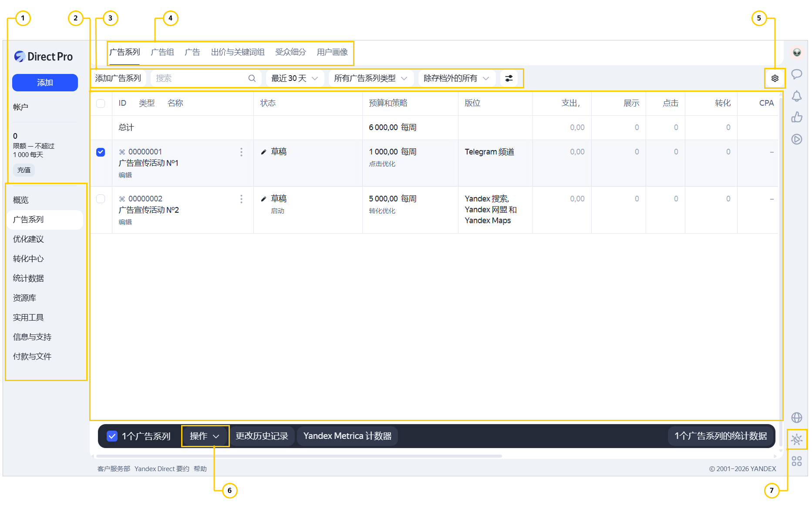Click the search magnifier icon

pyautogui.click(x=252, y=78)
